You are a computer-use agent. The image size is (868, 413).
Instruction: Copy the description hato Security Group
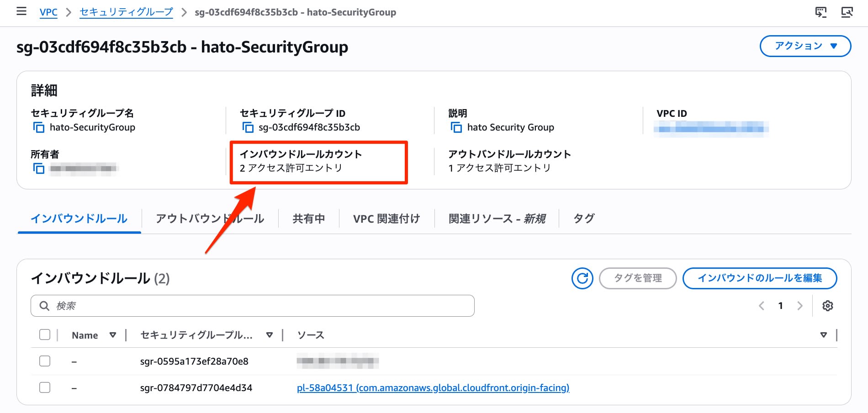pos(455,128)
